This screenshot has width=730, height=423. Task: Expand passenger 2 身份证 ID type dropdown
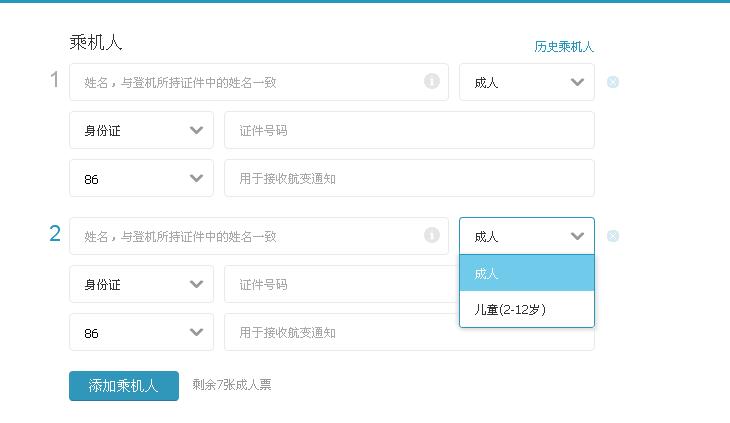click(x=142, y=284)
